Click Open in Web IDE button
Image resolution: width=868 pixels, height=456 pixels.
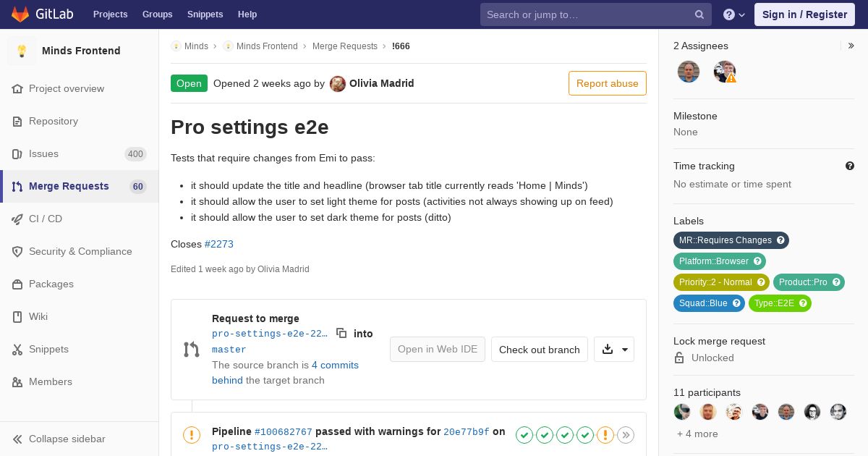(x=438, y=349)
